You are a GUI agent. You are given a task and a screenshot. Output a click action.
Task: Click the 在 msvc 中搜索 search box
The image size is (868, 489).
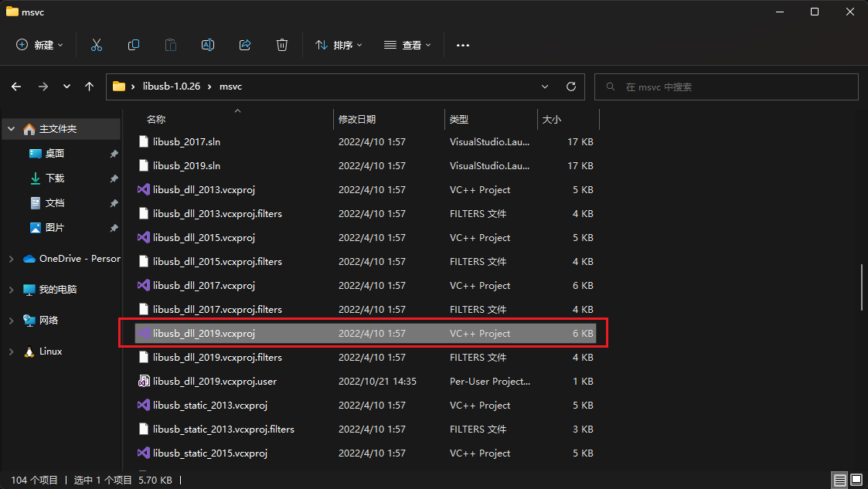(x=727, y=87)
